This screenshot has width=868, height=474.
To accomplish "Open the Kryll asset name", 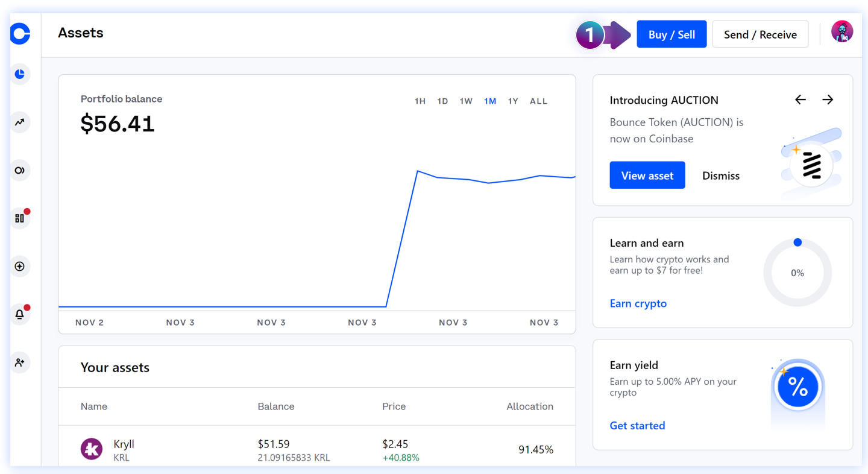I will (124, 444).
